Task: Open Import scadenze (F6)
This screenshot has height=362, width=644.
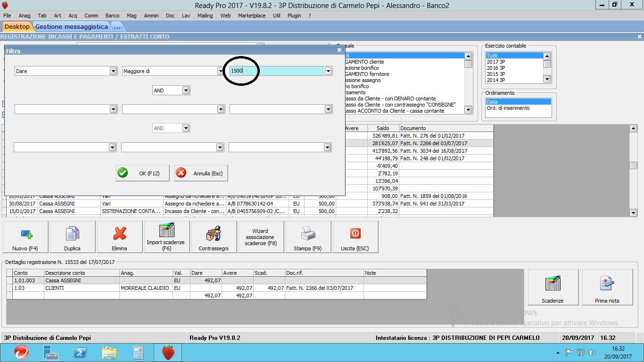Action: (167, 237)
